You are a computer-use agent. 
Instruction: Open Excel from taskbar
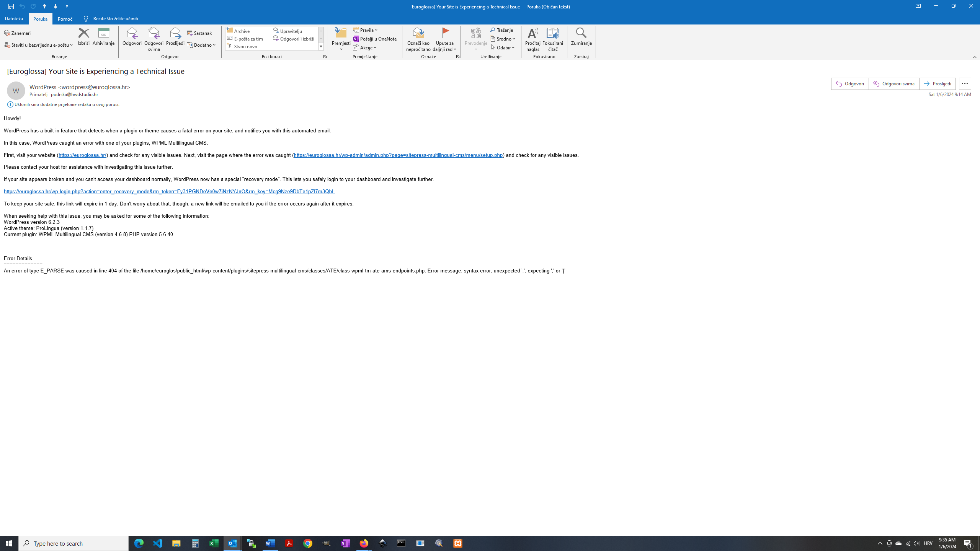click(x=214, y=543)
